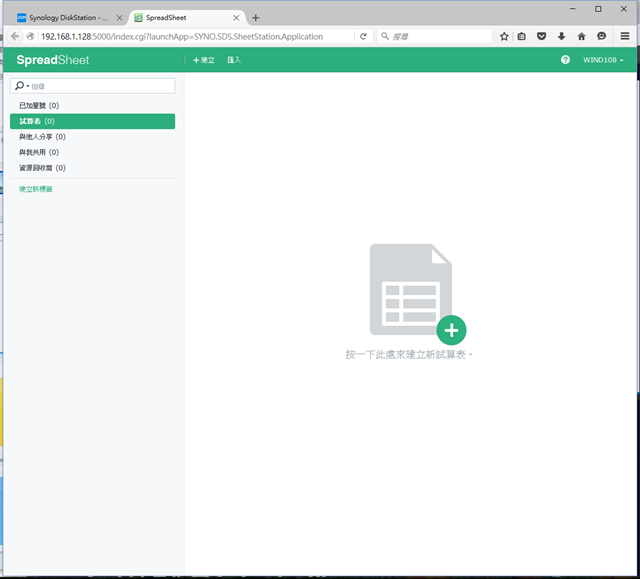The width and height of the screenshot is (640, 579).
Task: Click the browser back arrow button
Action: coord(15,36)
